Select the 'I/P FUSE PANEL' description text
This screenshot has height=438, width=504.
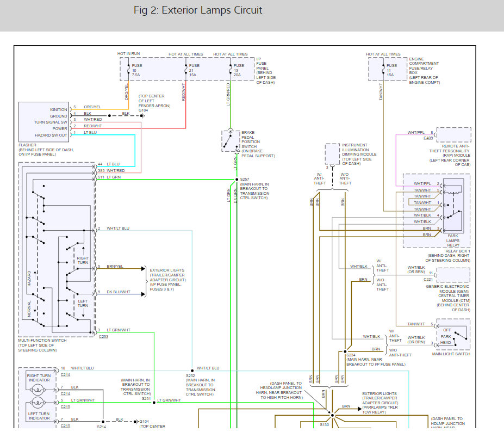click(266, 71)
